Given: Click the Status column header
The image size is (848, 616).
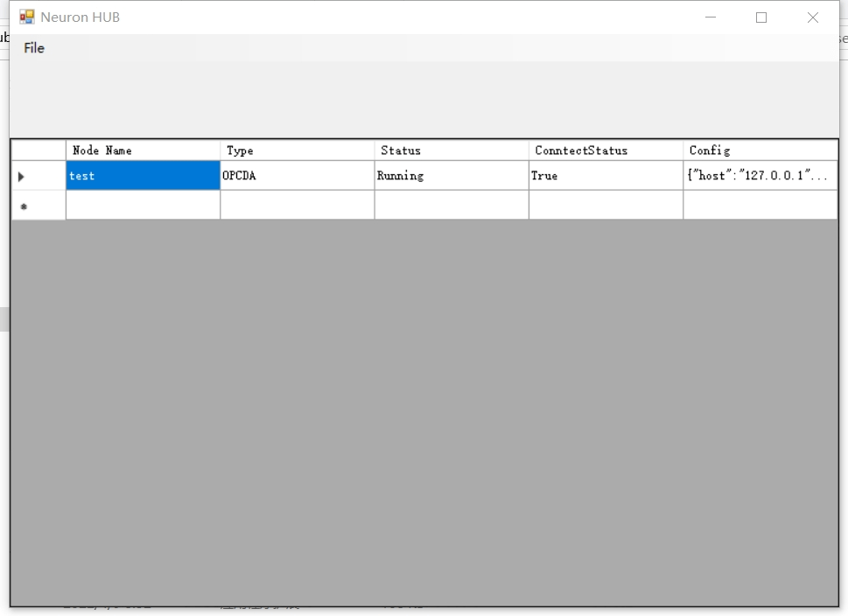Looking at the screenshot, I should (451, 150).
